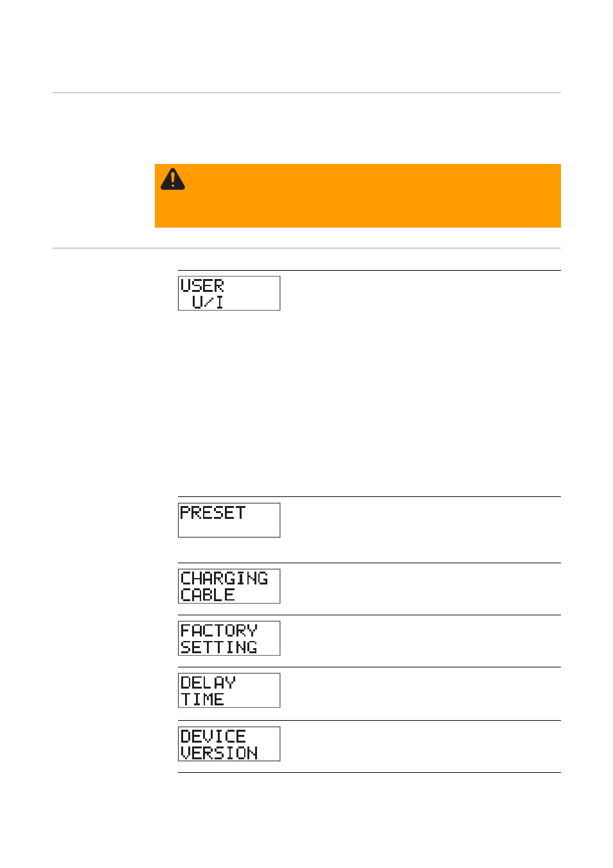613x868 pixels.
Task: Click the word DEVICE in the display
Action: [x=213, y=736]
